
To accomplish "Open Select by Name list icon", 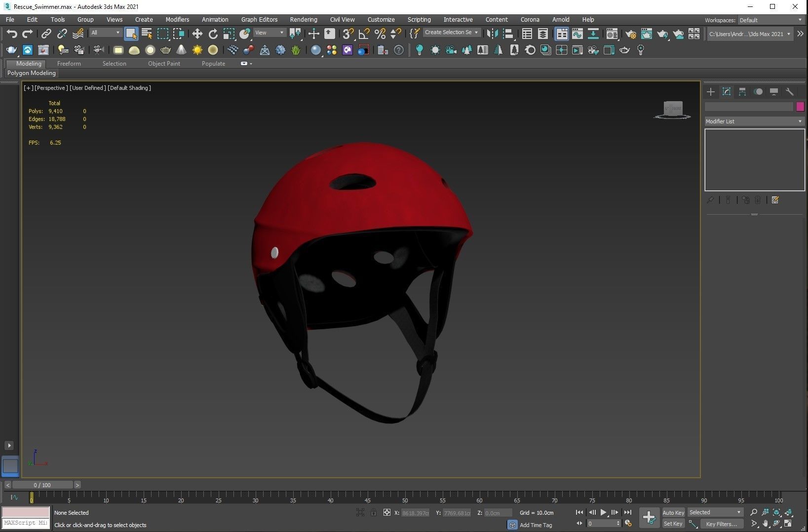I will [147, 34].
